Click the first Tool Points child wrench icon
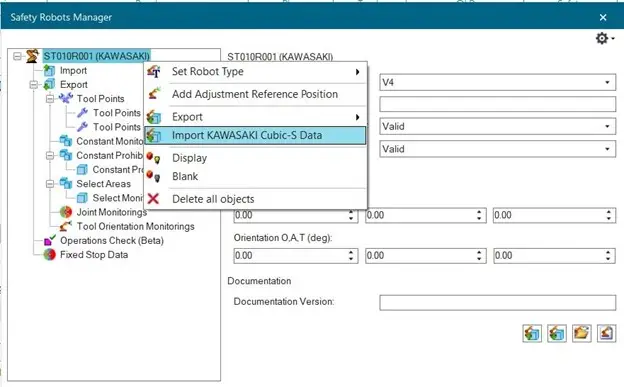This screenshot has height=387, width=624. (82, 113)
